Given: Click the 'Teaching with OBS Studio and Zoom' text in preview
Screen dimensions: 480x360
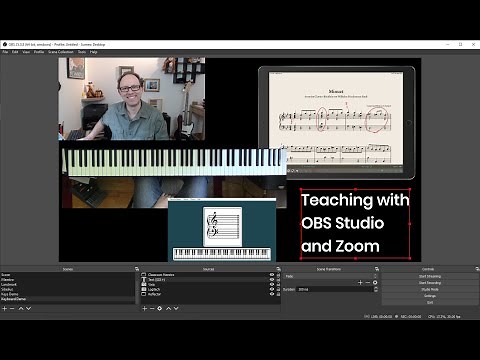Looking at the screenshot, I should [355, 223].
